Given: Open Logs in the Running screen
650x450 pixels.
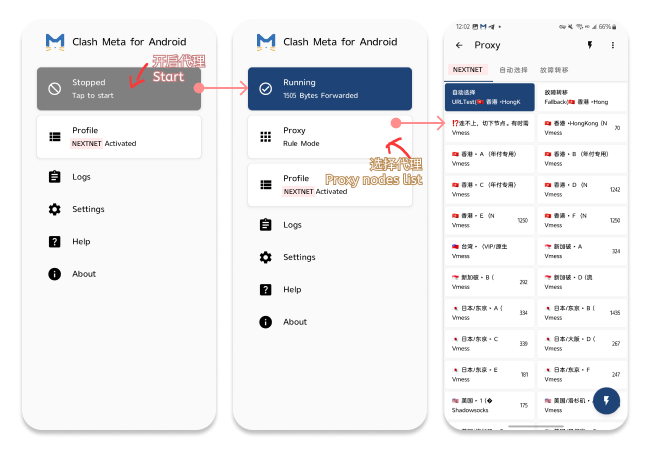Looking at the screenshot, I should (x=292, y=225).
